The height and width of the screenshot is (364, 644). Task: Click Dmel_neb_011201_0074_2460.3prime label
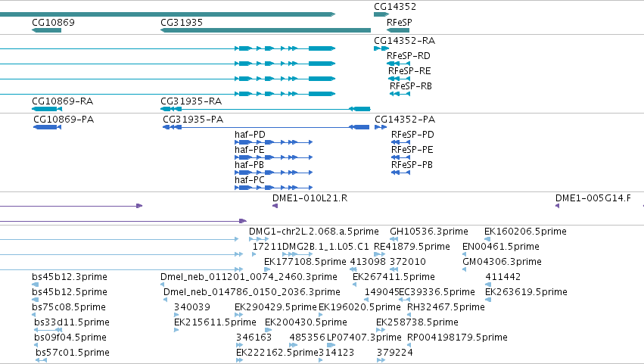click(x=249, y=277)
